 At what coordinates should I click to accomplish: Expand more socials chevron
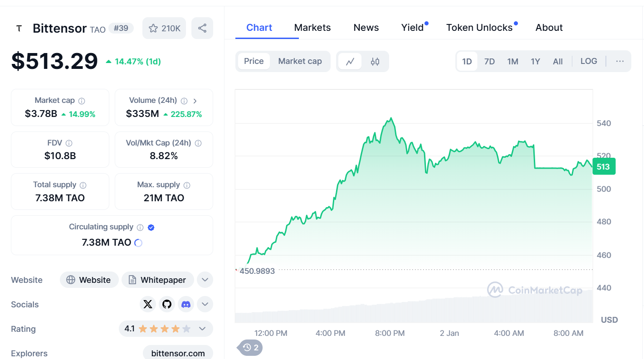205,304
